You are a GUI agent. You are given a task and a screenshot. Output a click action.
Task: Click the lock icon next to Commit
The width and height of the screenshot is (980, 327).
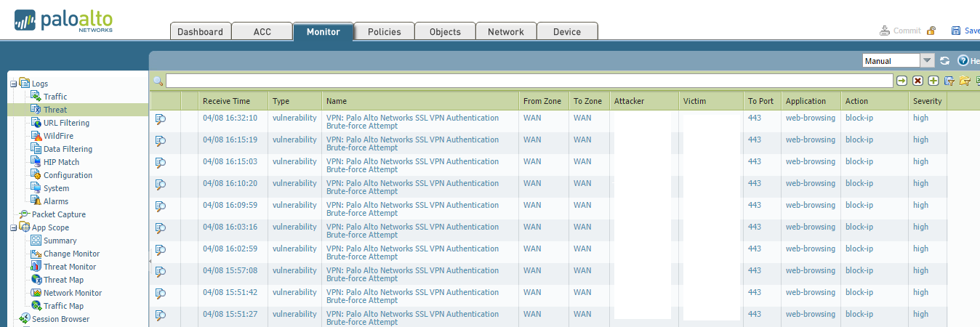[x=932, y=31]
